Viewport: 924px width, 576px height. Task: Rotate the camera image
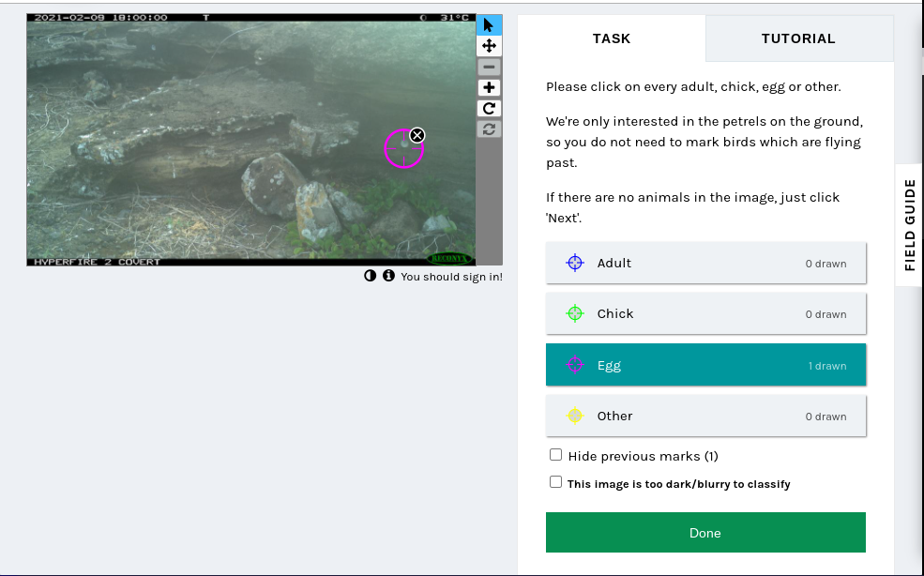(489, 109)
